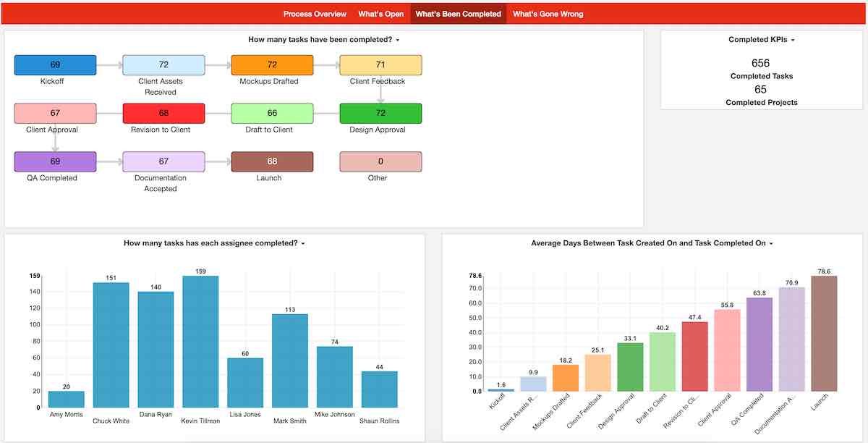Select Kevin Tillman's bar in the assignee chart
The width and height of the screenshot is (868, 443).
tap(200, 339)
